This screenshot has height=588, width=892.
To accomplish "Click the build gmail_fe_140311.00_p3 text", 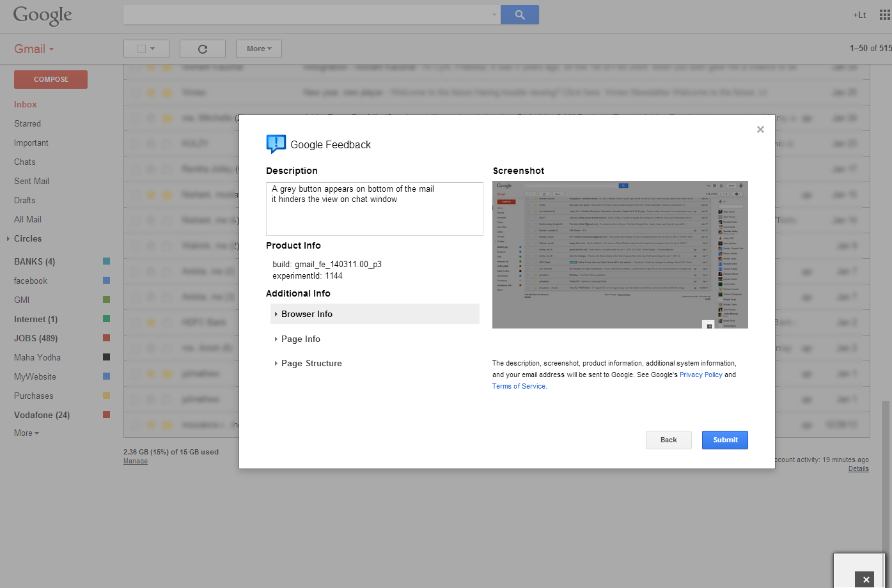I will click(x=327, y=264).
